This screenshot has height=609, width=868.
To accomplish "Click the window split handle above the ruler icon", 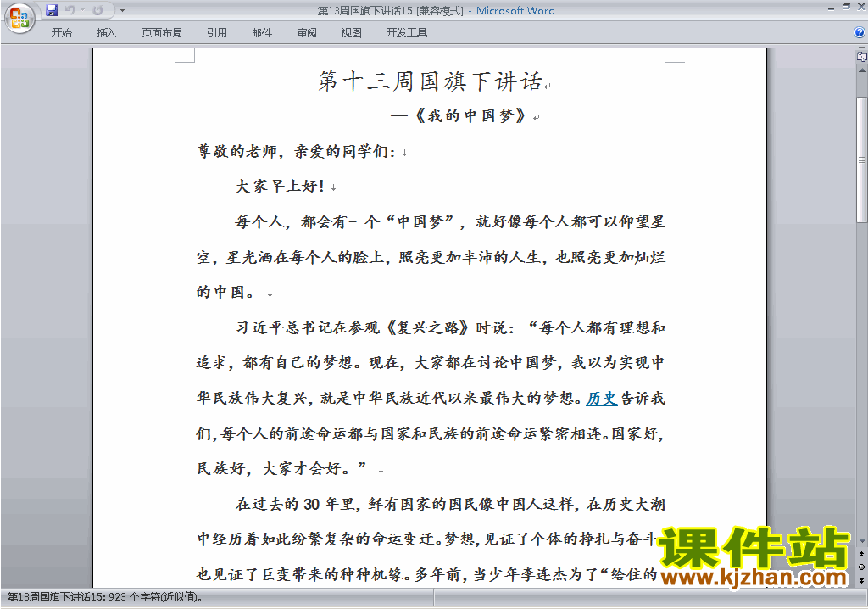I will pyautogui.click(x=861, y=48).
